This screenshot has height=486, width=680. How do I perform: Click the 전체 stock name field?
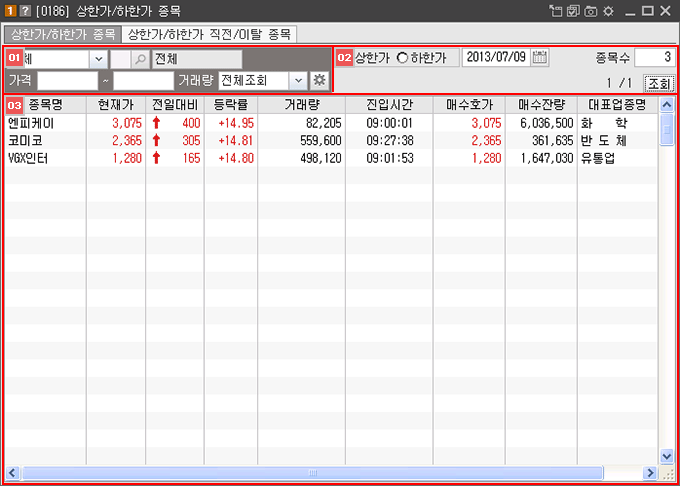196,59
